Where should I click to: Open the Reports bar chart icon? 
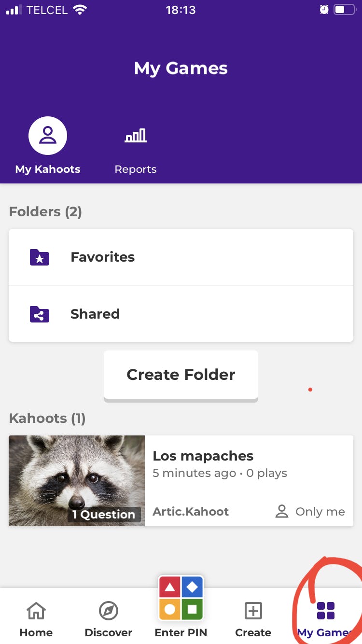136,136
